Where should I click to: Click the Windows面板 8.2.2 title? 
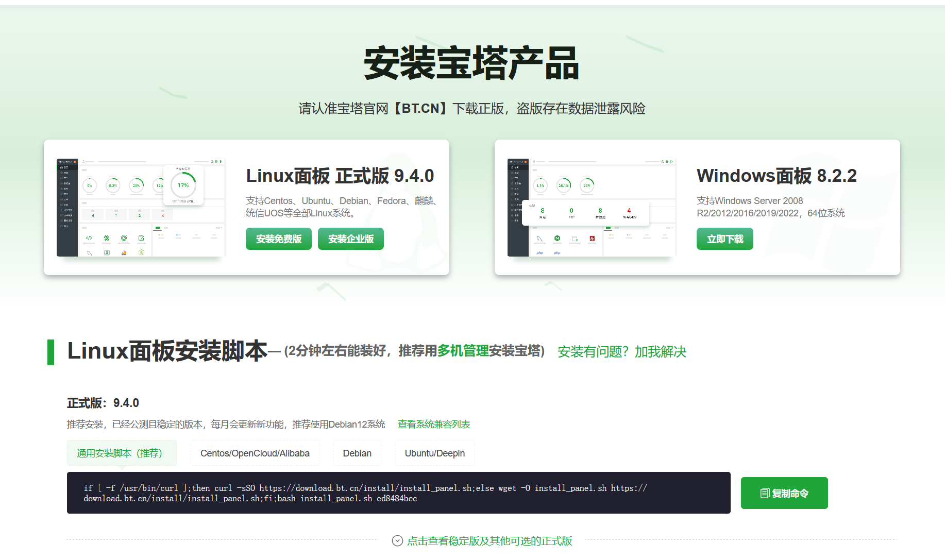(776, 176)
